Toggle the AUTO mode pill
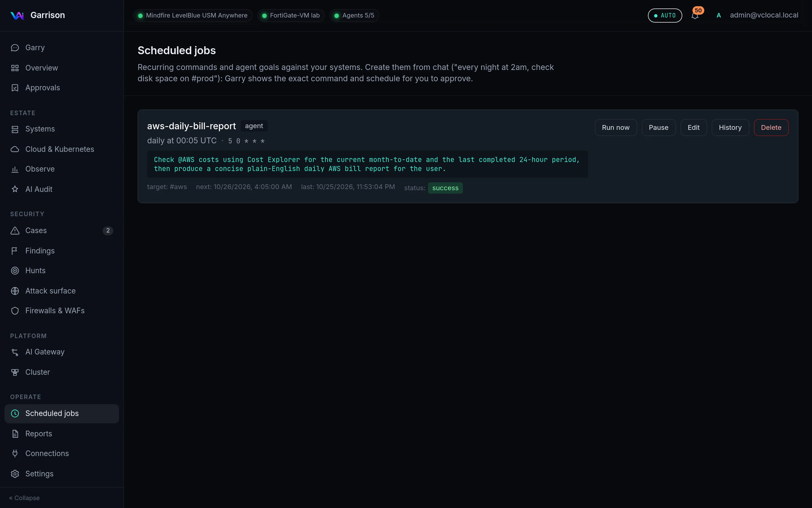Screen dimensions: 812x508 click(x=665, y=16)
